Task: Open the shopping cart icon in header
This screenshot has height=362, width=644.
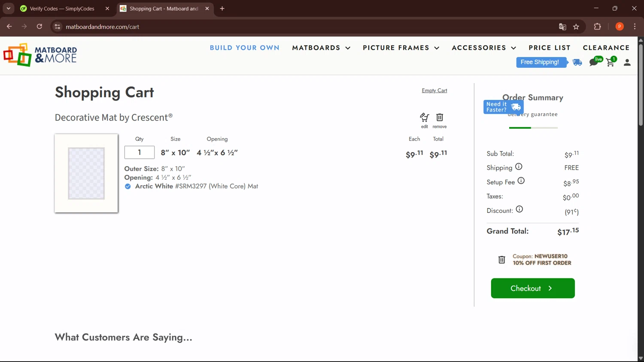Action: click(x=611, y=62)
